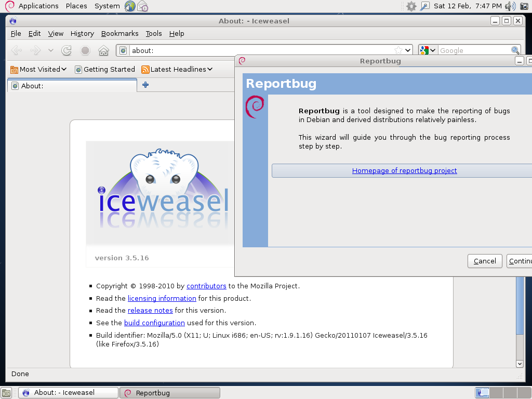532x399 pixels.
Task: Click the Back arrow in Iceweasel toolbar
Action: pyautogui.click(x=16, y=50)
